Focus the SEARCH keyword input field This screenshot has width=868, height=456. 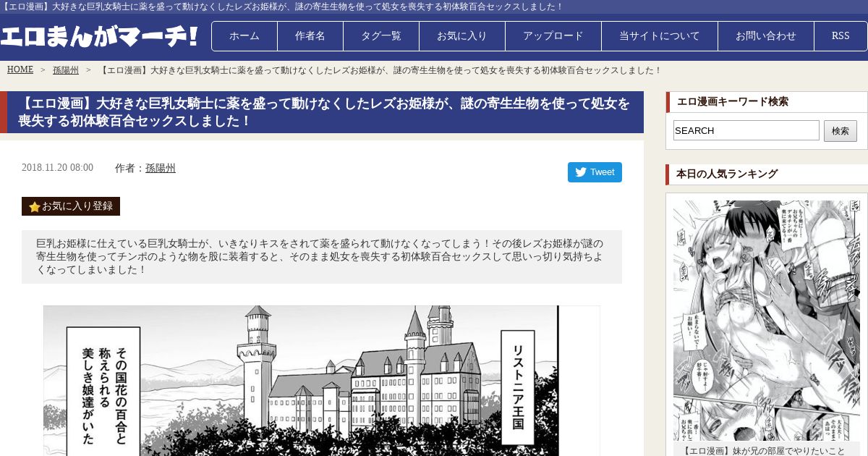click(x=746, y=130)
